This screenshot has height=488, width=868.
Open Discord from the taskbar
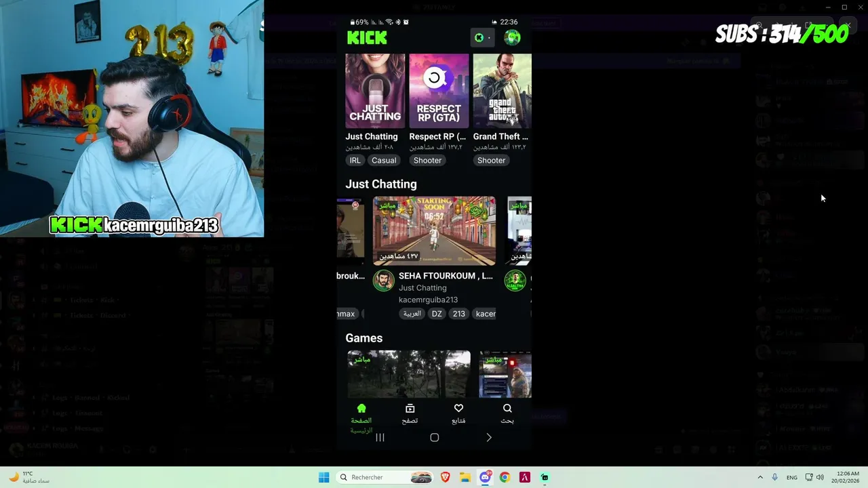point(485,477)
